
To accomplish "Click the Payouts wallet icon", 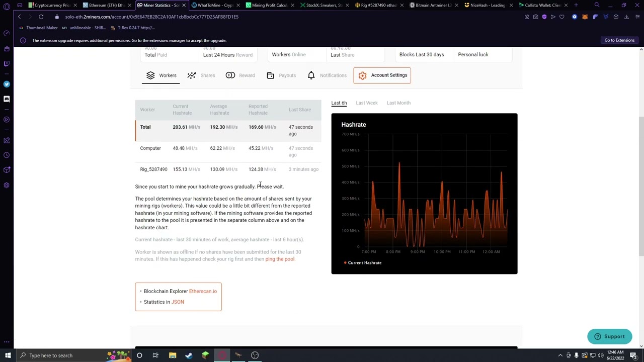I will [x=270, y=75].
